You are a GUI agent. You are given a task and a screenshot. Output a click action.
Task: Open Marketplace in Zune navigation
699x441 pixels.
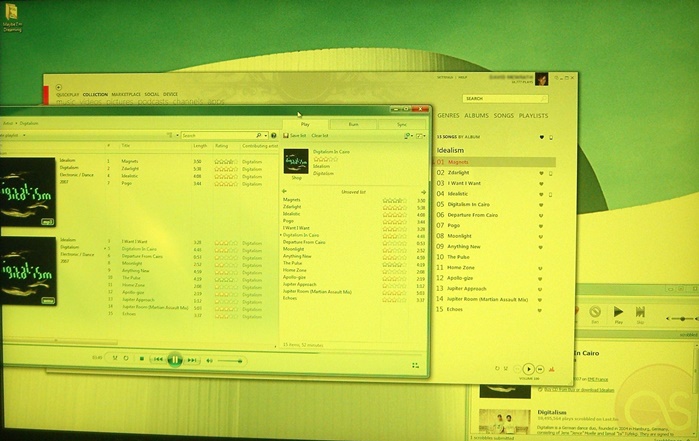pyautogui.click(x=126, y=95)
